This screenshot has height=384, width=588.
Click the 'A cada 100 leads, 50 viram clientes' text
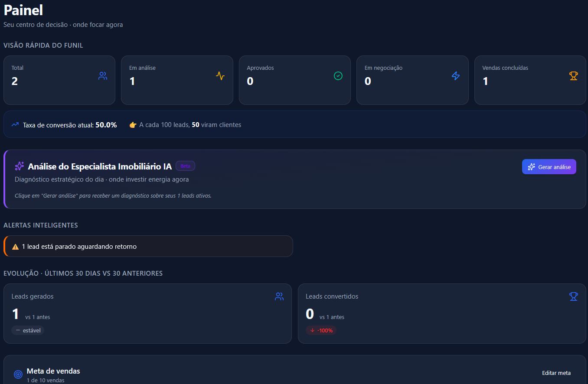click(190, 125)
